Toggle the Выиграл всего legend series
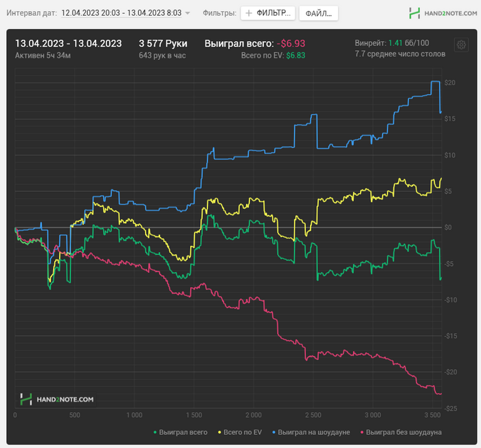This screenshot has width=481, height=448. [x=180, y=432]
